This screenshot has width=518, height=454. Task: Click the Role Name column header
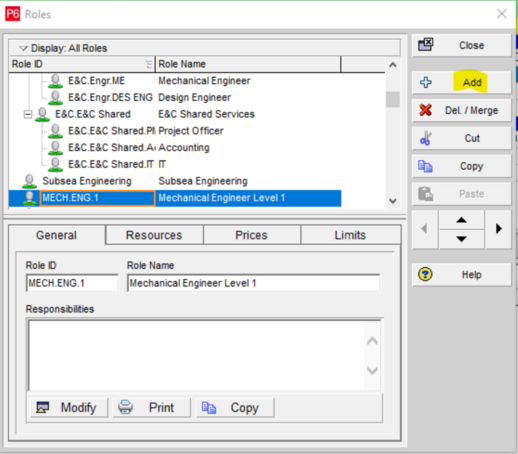[248, 64]
